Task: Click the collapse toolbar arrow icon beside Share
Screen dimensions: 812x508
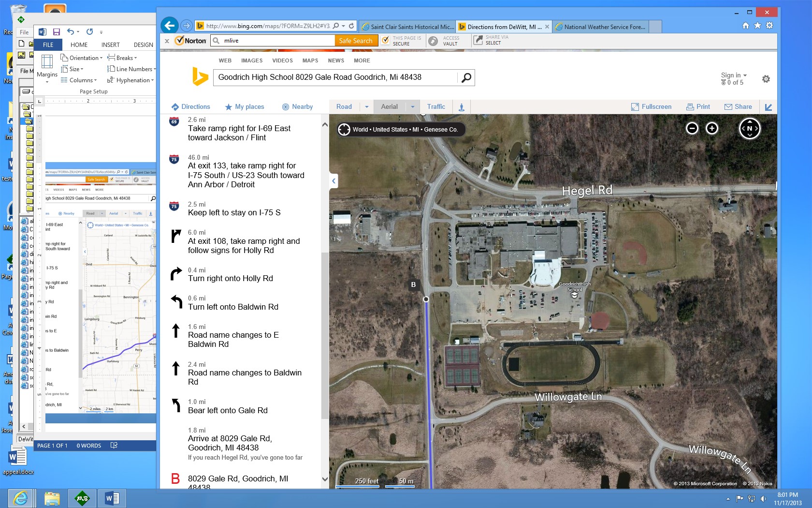Action: tap(768, 107)
